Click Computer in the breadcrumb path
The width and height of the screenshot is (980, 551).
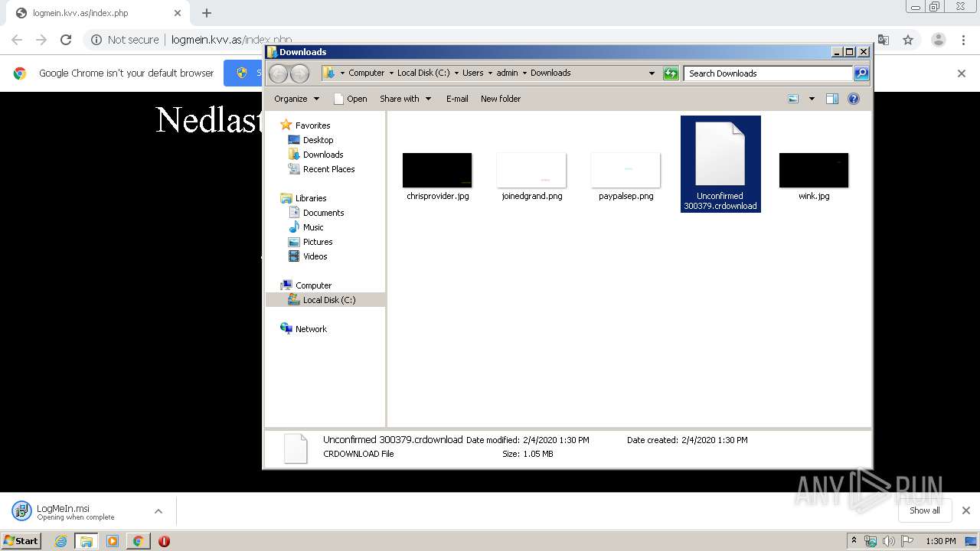click(x=366, y=73)
